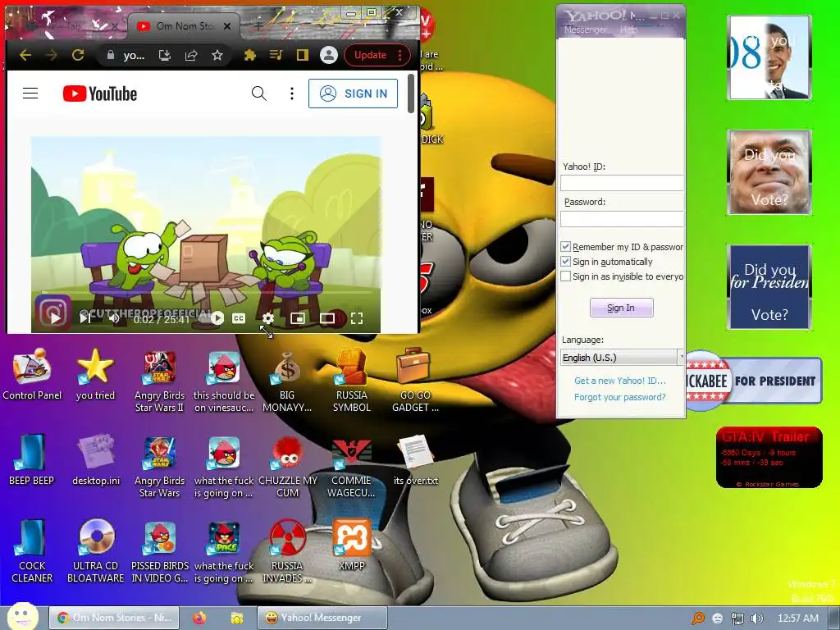The height and width of the screenshot is (630, 840).
Task: Uncheck Sign in automatically
Action: coord(565,262)
